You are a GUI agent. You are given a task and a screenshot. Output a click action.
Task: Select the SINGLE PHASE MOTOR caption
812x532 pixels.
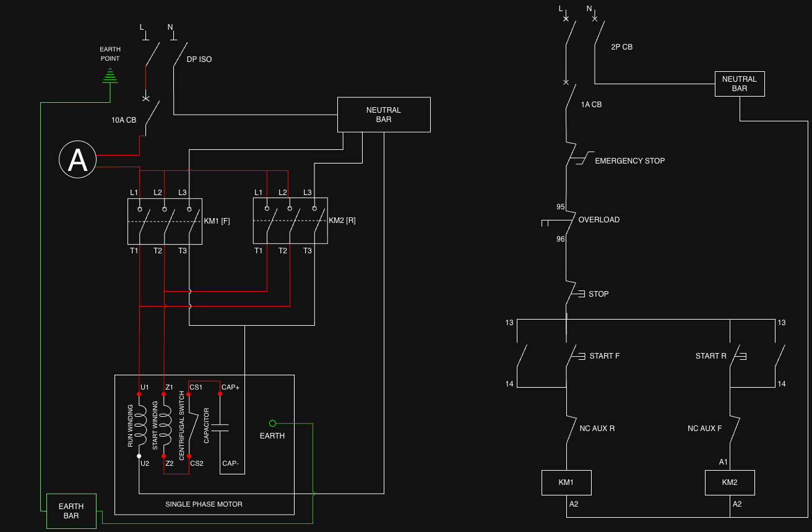204,504
